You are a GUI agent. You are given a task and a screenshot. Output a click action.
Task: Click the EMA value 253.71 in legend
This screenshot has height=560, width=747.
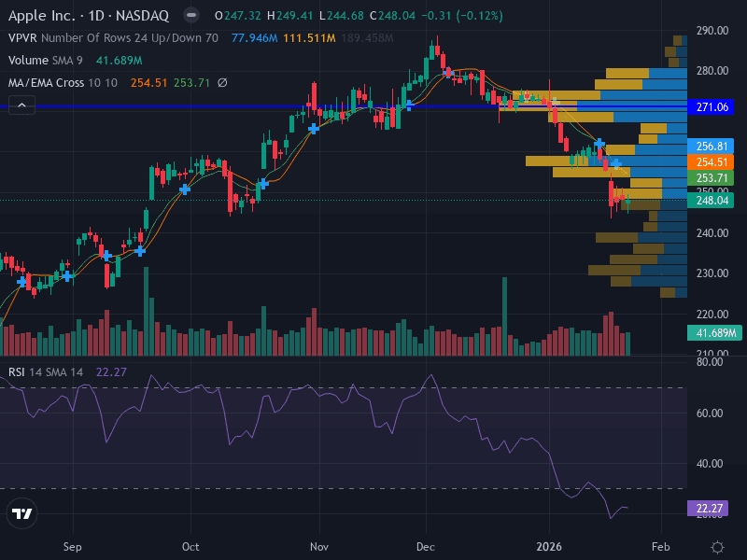(x=191, y=83)
